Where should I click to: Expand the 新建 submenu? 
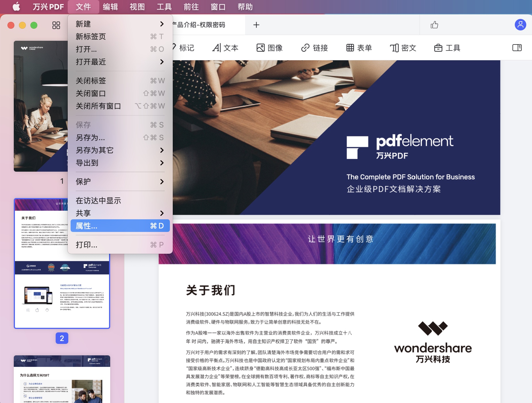[120, 24]
